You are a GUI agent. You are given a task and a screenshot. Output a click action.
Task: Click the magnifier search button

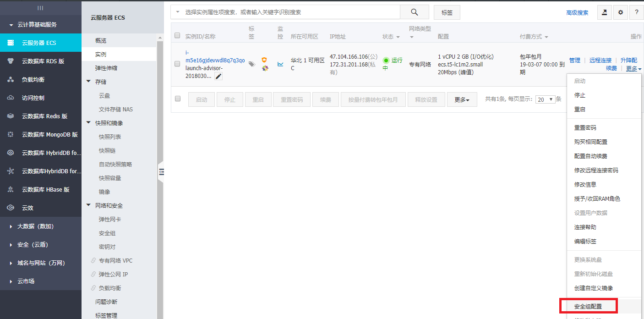(415, 12)
